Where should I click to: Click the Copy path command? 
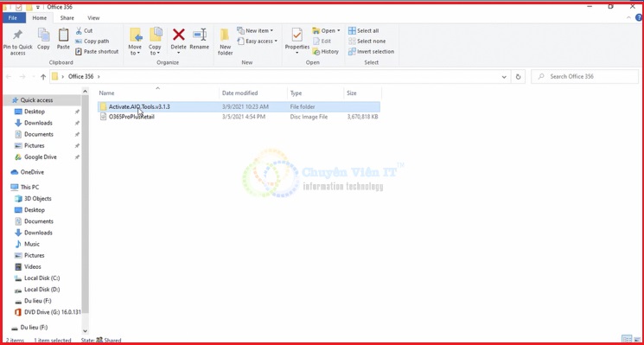point(92,42)
